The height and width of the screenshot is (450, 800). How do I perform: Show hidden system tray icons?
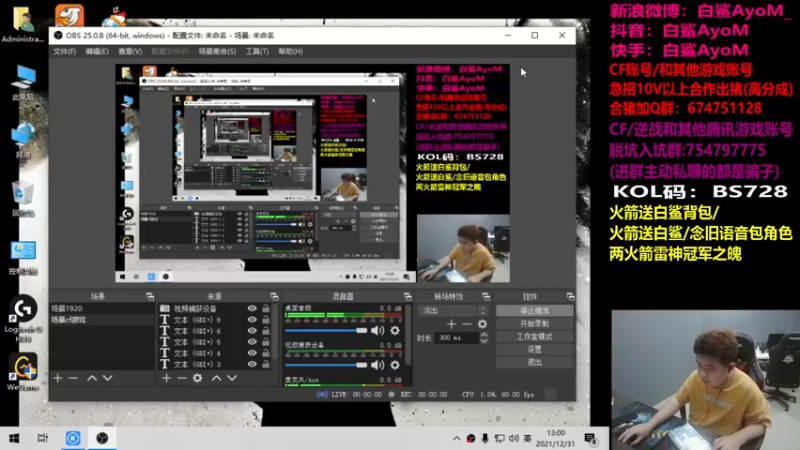457,438
